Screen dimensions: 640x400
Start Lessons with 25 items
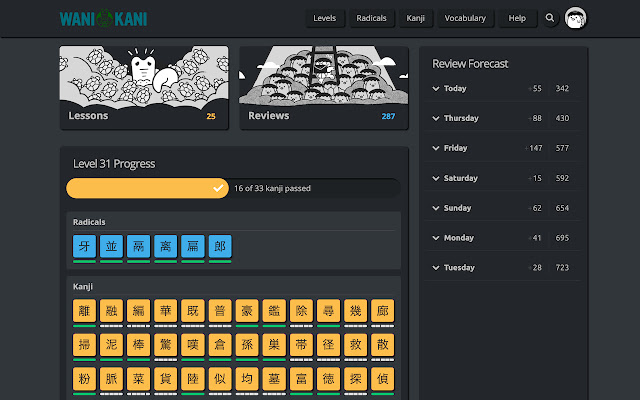click(x=143, y=88)
